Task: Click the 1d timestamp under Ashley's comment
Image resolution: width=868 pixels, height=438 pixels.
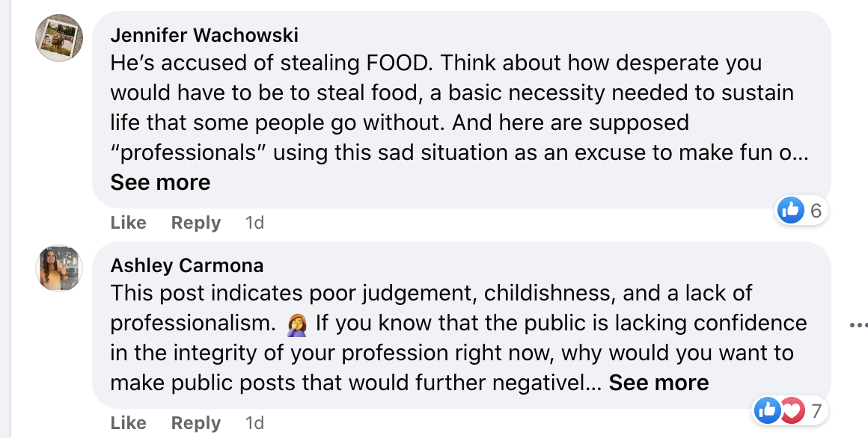Action: tap(254, 423)
